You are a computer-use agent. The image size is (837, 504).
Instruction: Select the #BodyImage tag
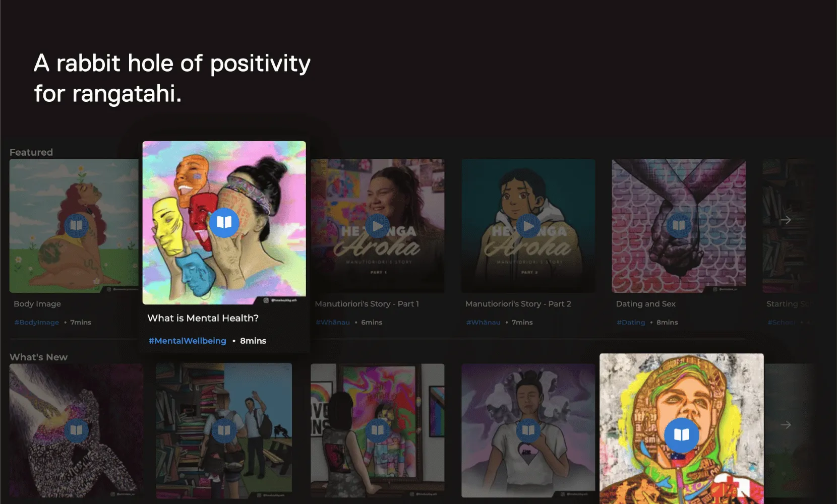tap(37, 323)
